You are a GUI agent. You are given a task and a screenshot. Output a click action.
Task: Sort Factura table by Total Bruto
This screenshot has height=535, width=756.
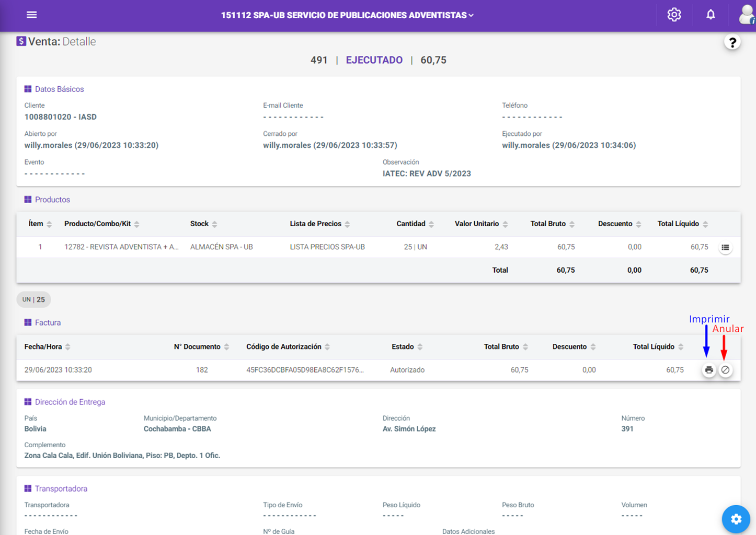506,346
